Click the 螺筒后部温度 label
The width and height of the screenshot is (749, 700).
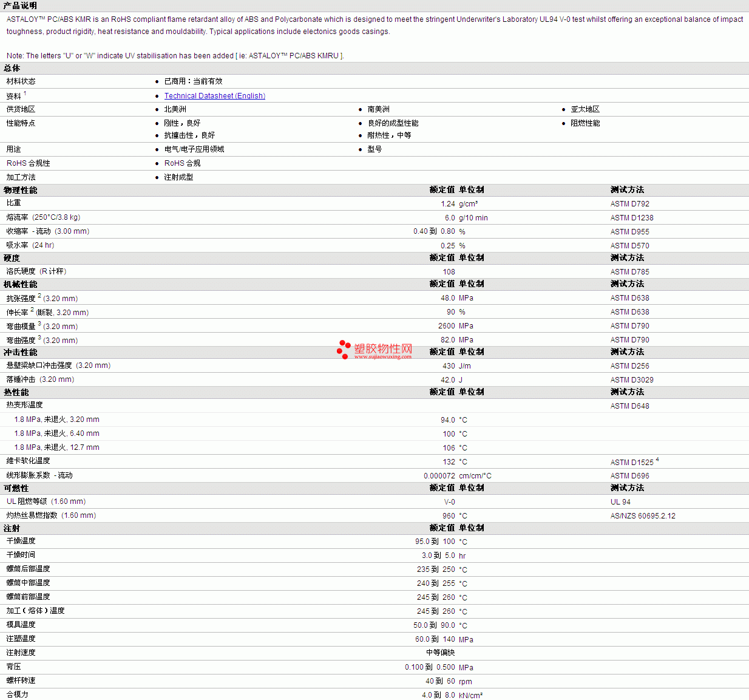(29, 569)
